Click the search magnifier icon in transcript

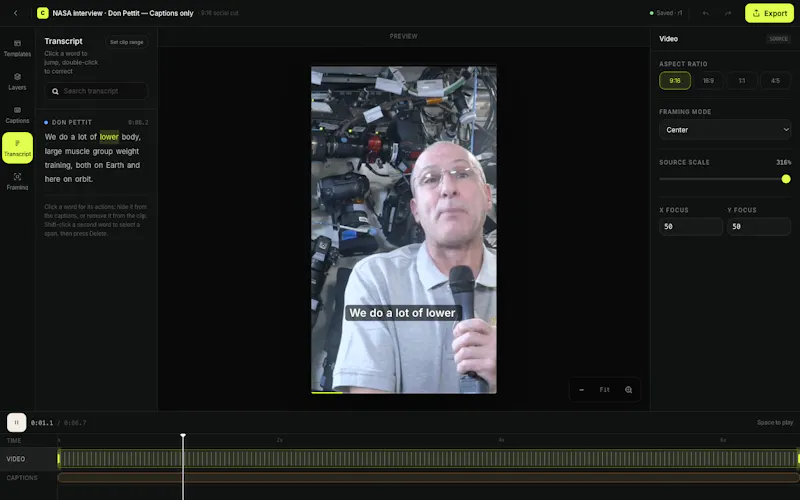55,91
